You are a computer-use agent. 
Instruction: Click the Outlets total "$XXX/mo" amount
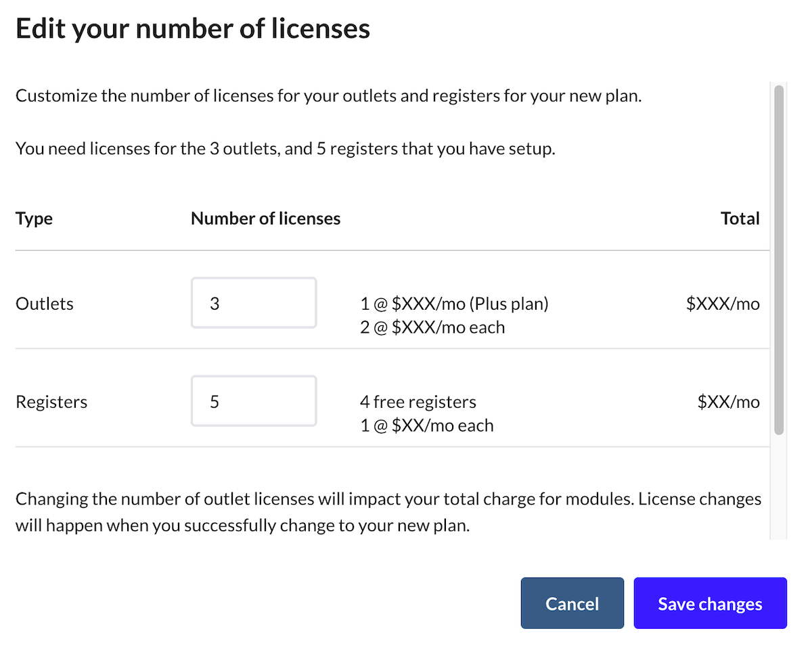(x=723, y=304)
